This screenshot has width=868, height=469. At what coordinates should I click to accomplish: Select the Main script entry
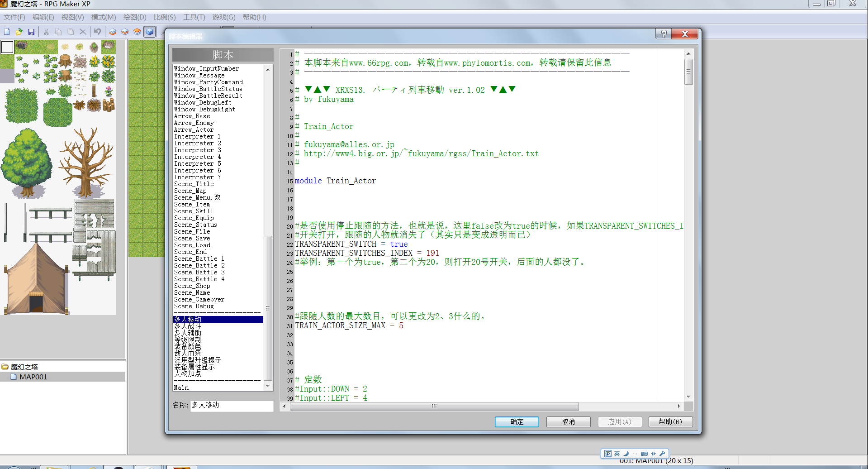click(x=181, y=388)
